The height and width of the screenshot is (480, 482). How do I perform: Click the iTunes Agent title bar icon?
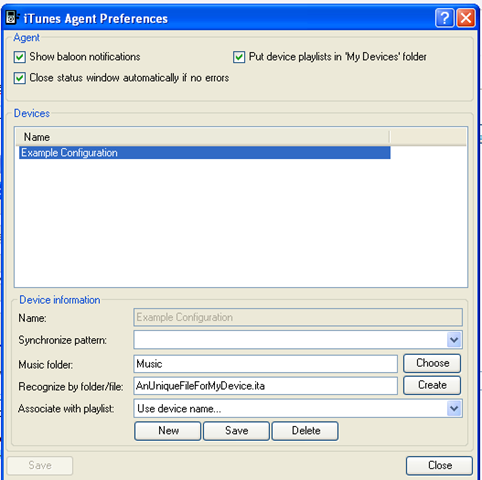click(11, 18)
